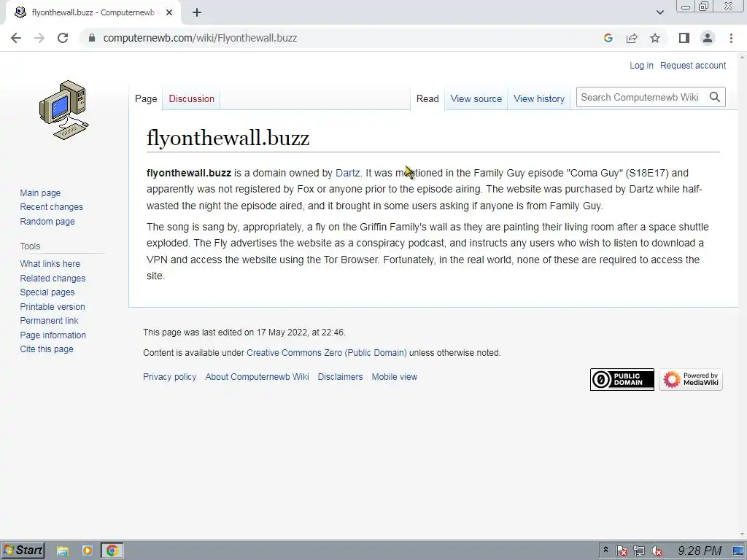Open the file explorer taskbar icon
This screenshot has height=560, width=747.
point(63,551)
